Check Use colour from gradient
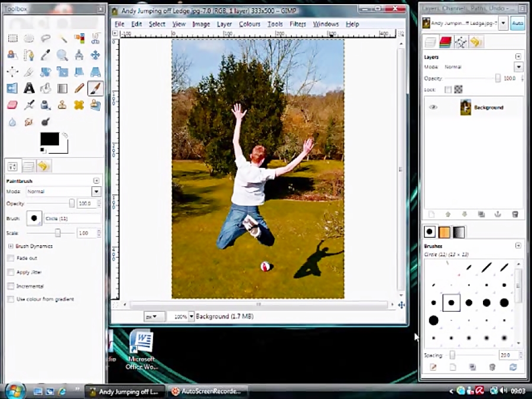This screenshot has width=532, height=399. (x=10, y=299)
